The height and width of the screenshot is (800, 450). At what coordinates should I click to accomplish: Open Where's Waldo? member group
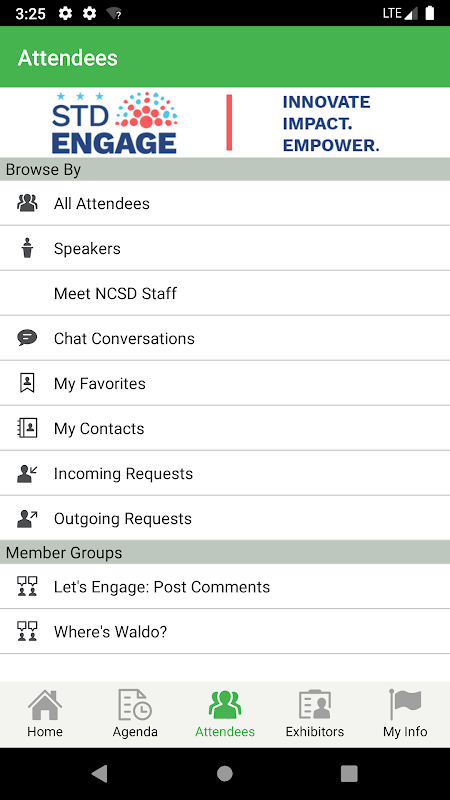[x=225, y=631]
